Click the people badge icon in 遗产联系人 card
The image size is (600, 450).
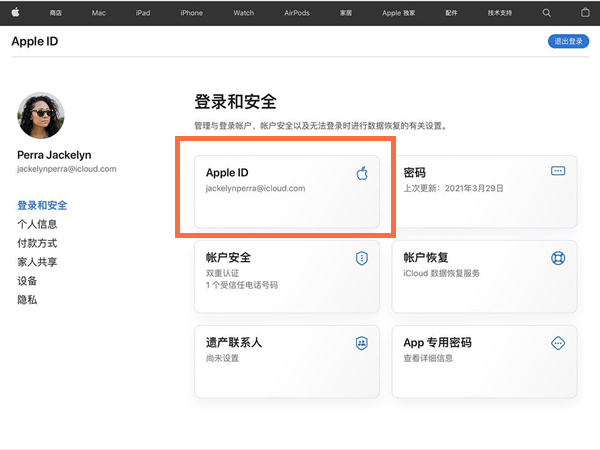362,343
